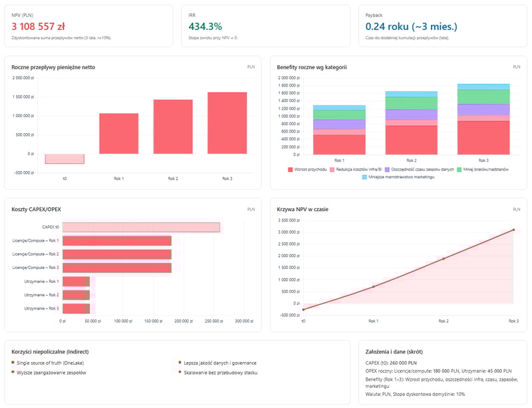The image size is (532, 408).
Task: Click 'Mniejsze marnotrawstwo marketingu' legend swatch
Action: [x=364, y=177]
